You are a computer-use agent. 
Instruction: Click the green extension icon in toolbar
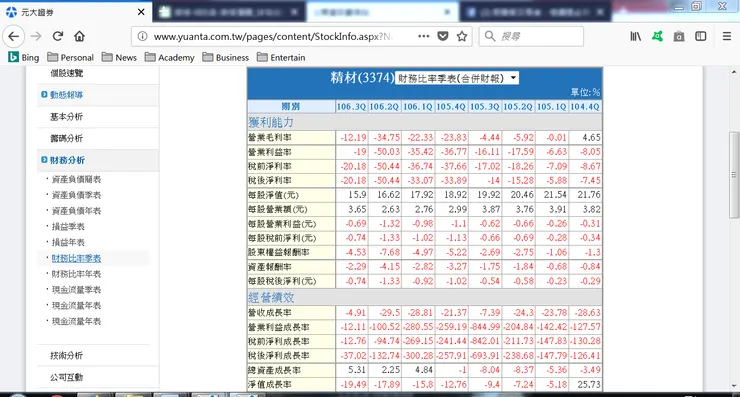point(657,36)
